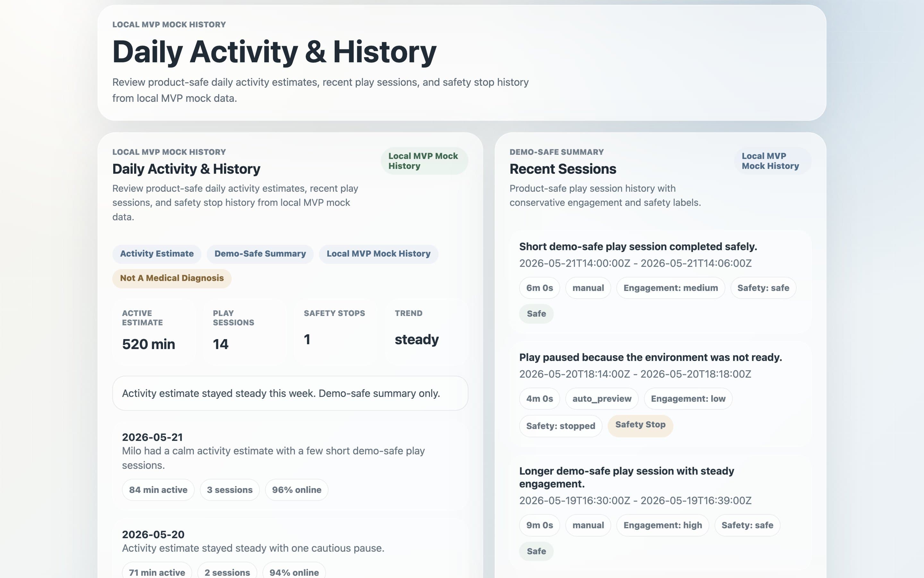Click the Recent Sessions heading
Screen dimensions: 924x578
[563, 169]
